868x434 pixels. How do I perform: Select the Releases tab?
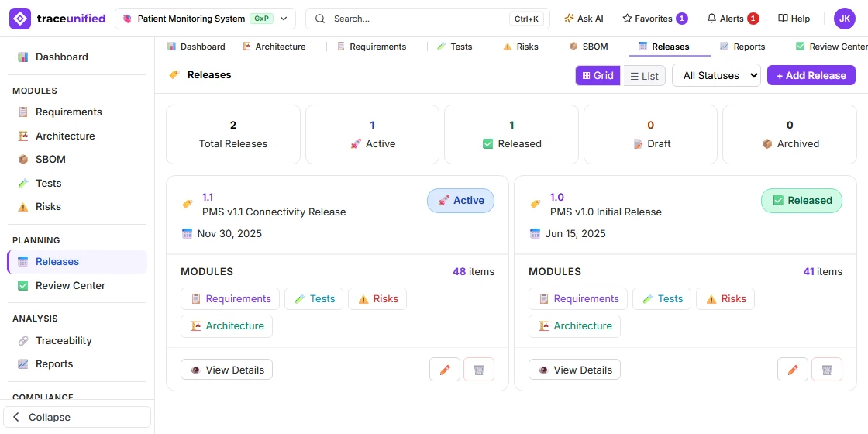point(670,46)
